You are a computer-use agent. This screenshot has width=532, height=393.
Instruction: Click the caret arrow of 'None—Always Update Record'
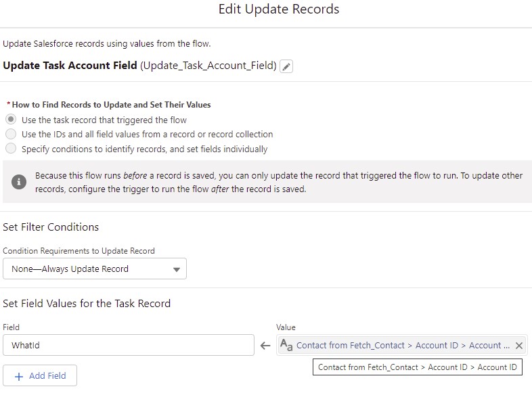click(x=177, y=269)
